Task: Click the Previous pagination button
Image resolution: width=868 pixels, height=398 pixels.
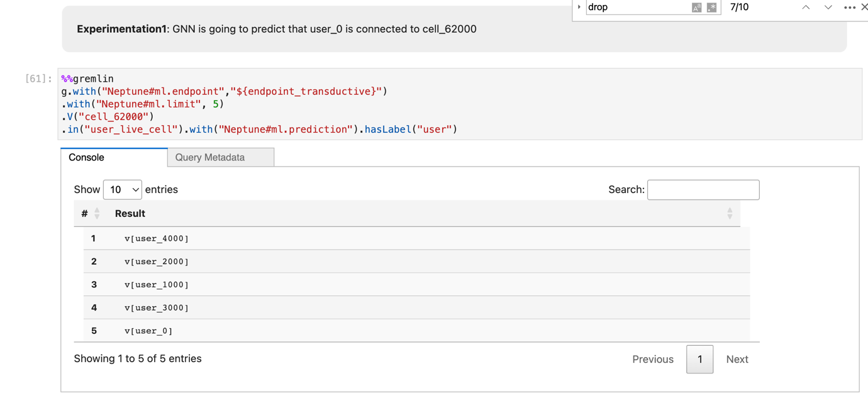Action: tap(652, 359)
